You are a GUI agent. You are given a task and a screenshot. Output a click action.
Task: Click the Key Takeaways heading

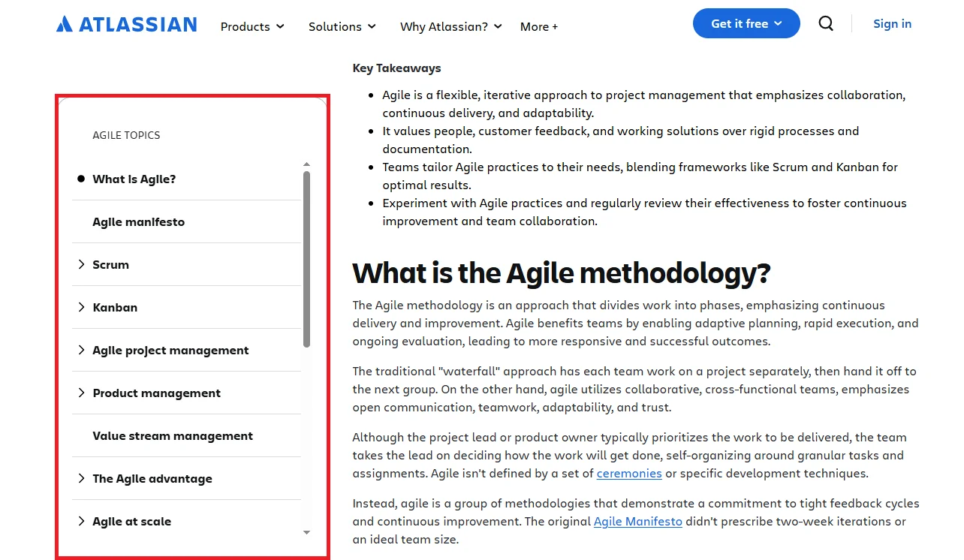(x=397, y=68)
